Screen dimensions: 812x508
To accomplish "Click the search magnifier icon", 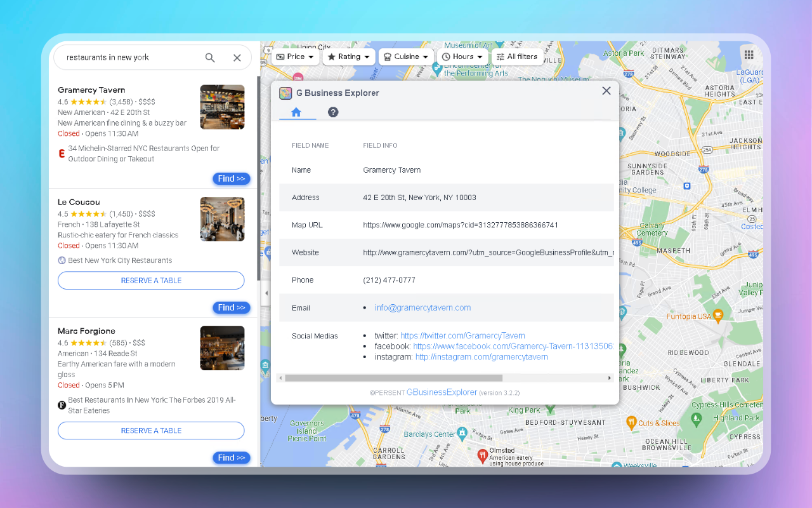I will tap(210, 57).
